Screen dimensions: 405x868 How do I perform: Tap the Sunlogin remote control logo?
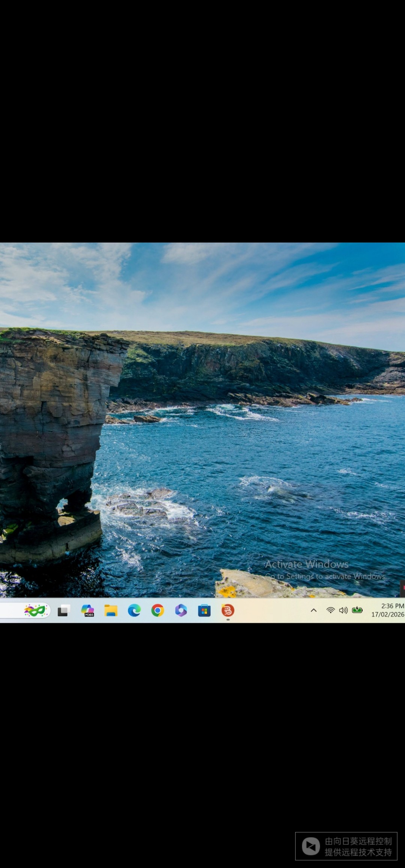tap(311, 846)
